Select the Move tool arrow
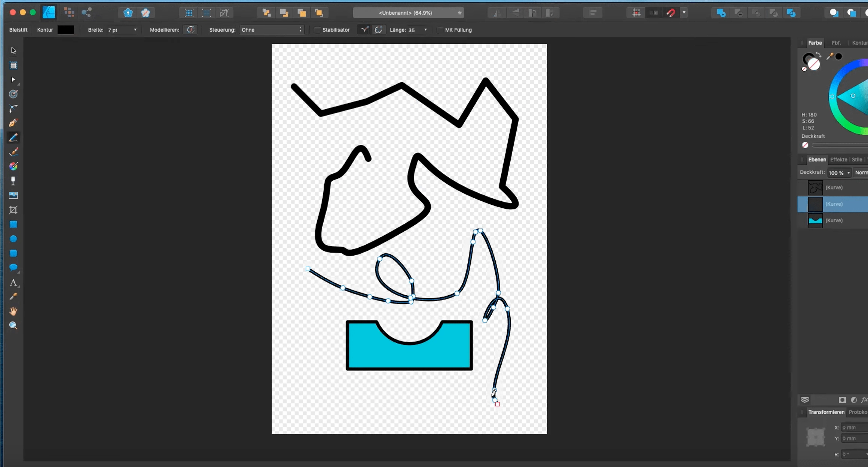This screenshot has width=868, height=467. [x=13, y=51]
